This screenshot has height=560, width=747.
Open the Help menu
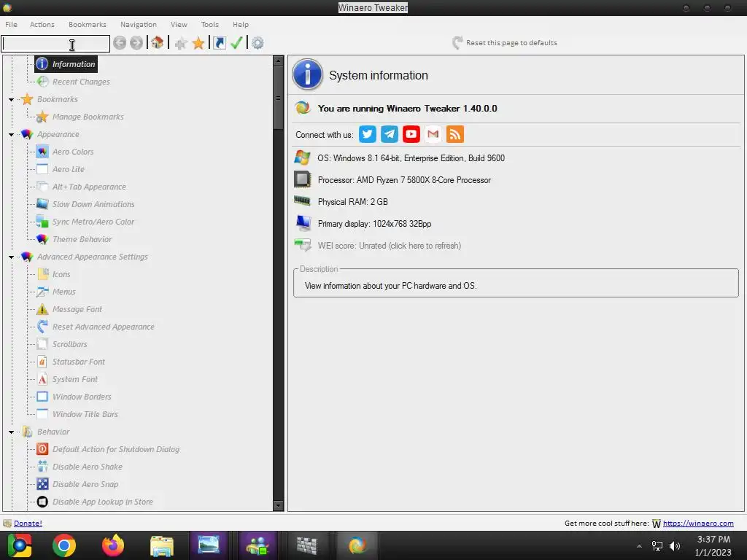pos(241,24)
